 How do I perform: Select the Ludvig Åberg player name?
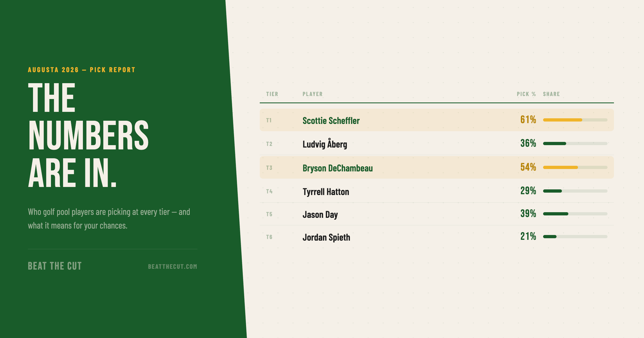click(x=325, y=144)
